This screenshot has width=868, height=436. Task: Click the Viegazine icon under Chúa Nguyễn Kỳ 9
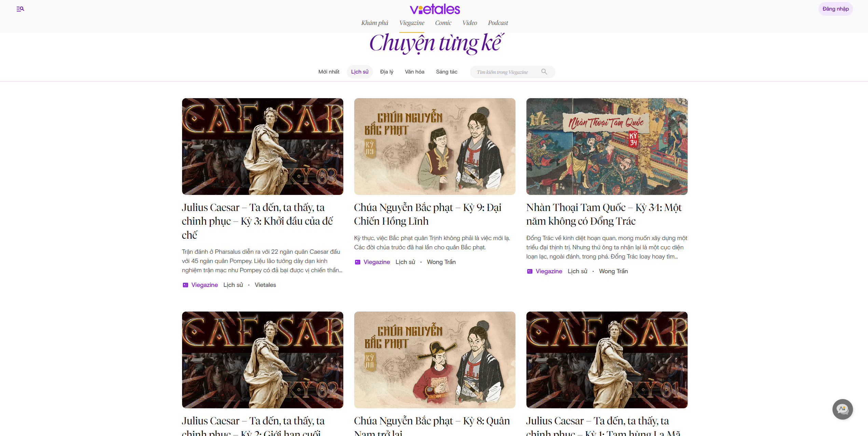point(357,262)
